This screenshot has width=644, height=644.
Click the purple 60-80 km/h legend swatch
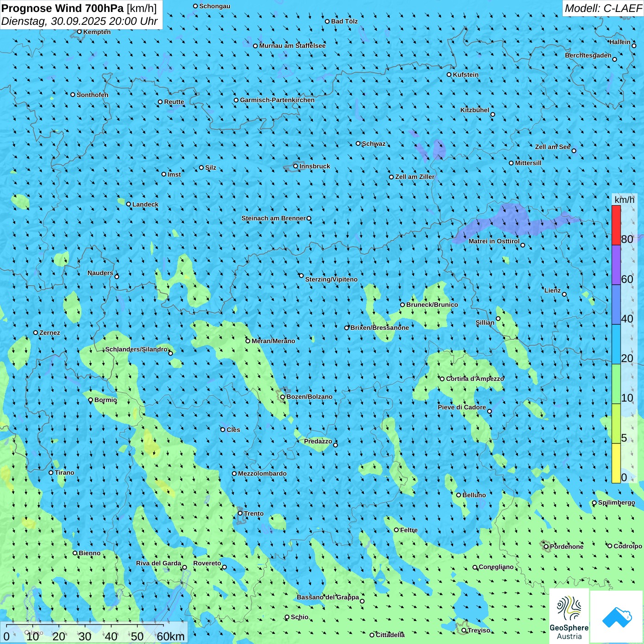pyautogui.click(x=616, y=265)
